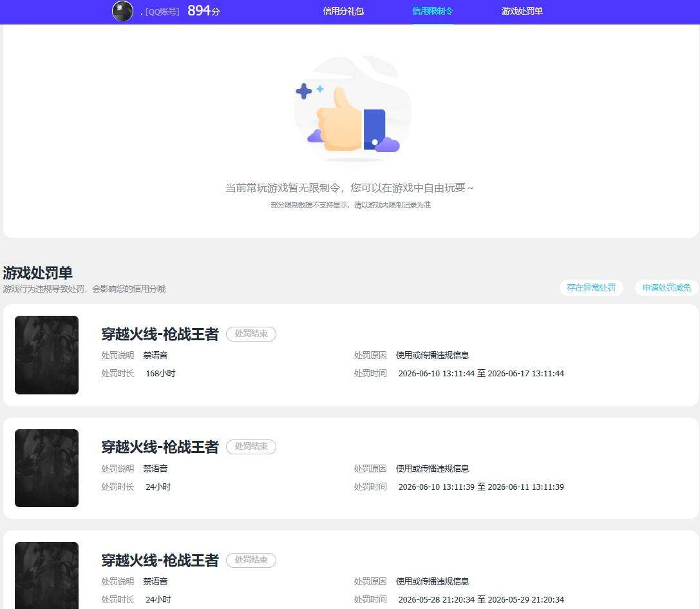The image size is (700, 609).
Task: Click the 存在异常处罚 button
Action: [591, 288]
